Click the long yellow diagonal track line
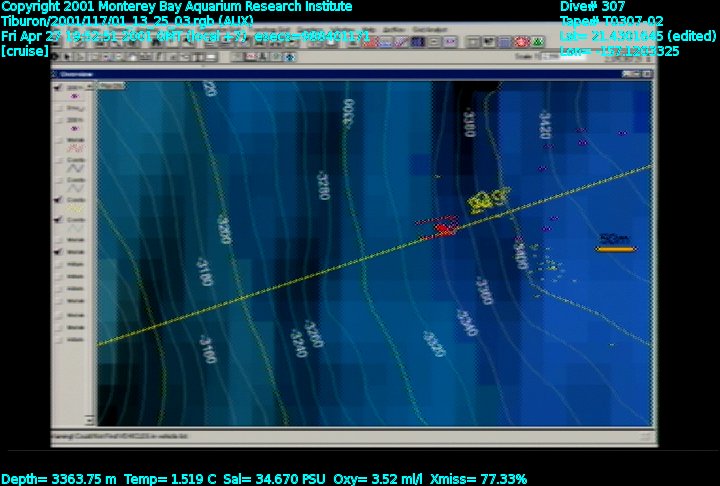The width and height of the screenshot is (720, 486). (374, 255)
